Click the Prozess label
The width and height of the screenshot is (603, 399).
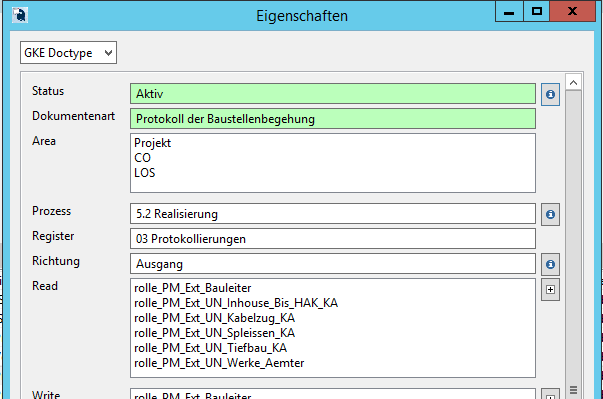(52, 211)
